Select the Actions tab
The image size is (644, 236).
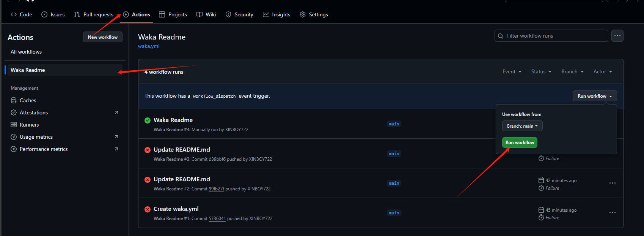pos(137,14)
